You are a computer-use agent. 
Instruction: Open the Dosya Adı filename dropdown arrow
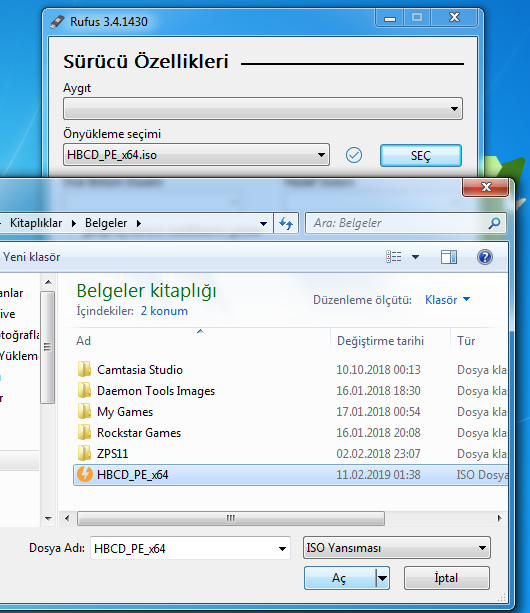pyautogui.click(x=282, y=548)
